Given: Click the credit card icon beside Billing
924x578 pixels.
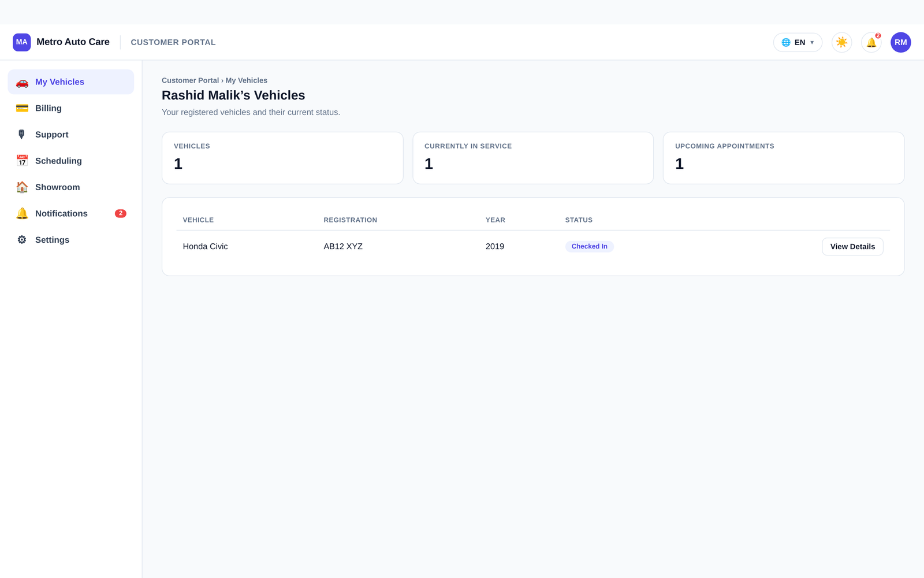Looking at the screenshot, I should coord(22,108).
